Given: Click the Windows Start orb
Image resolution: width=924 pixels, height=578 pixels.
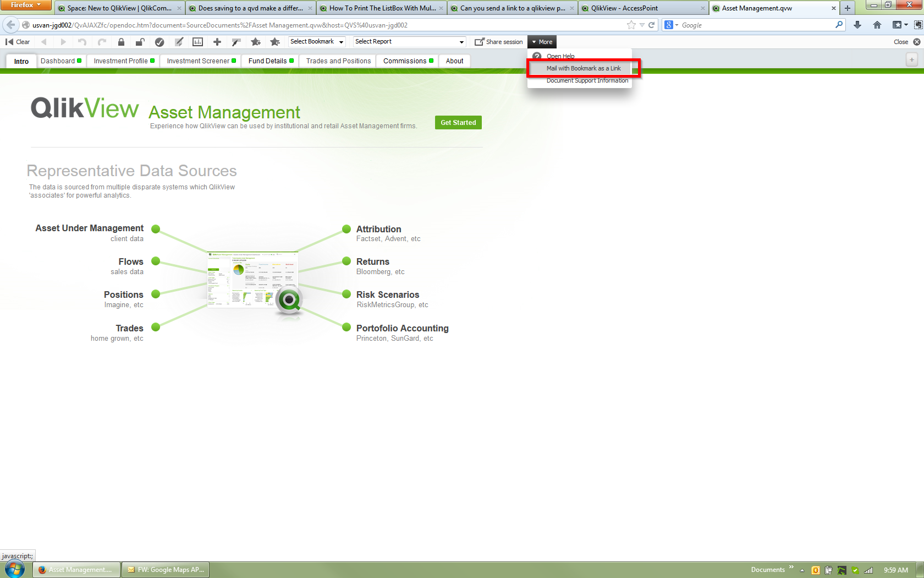Looking at the screenshot, I should tap(15, 569).
